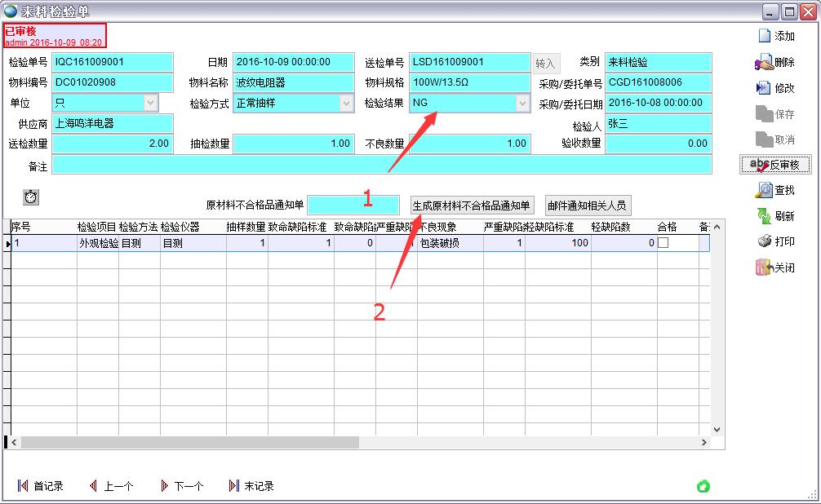Open the 检验方式 dropdown list
This screenshot has height=504, width=821.
click(346, 103)
